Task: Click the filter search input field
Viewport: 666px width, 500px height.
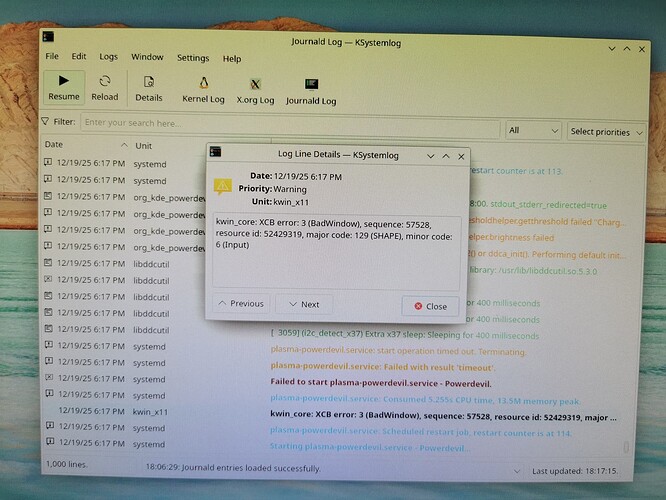Action: click(290, 124)
